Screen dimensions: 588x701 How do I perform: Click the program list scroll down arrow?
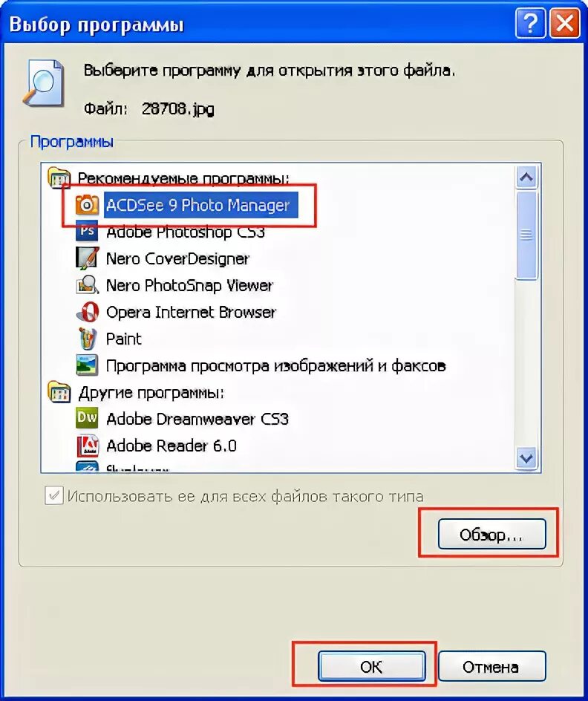pos(526,457)
